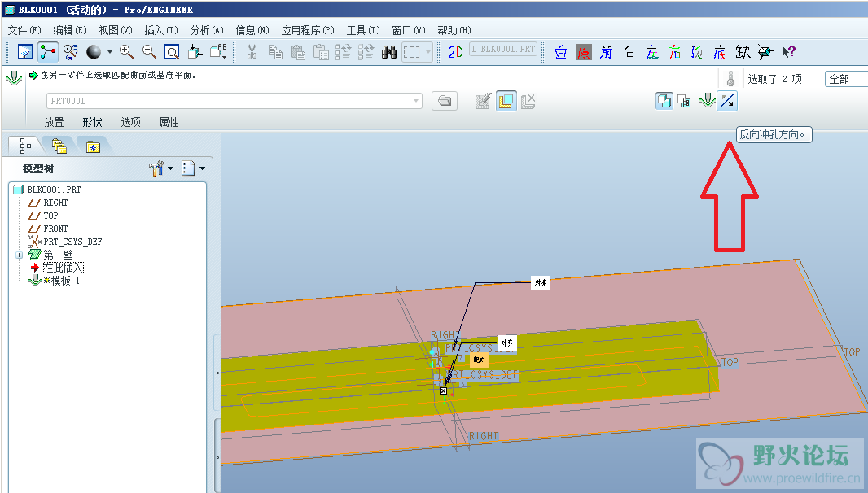Open the 帮助(H) menu
The width and height of the screenshot is (868, 493).
[454, 30]
